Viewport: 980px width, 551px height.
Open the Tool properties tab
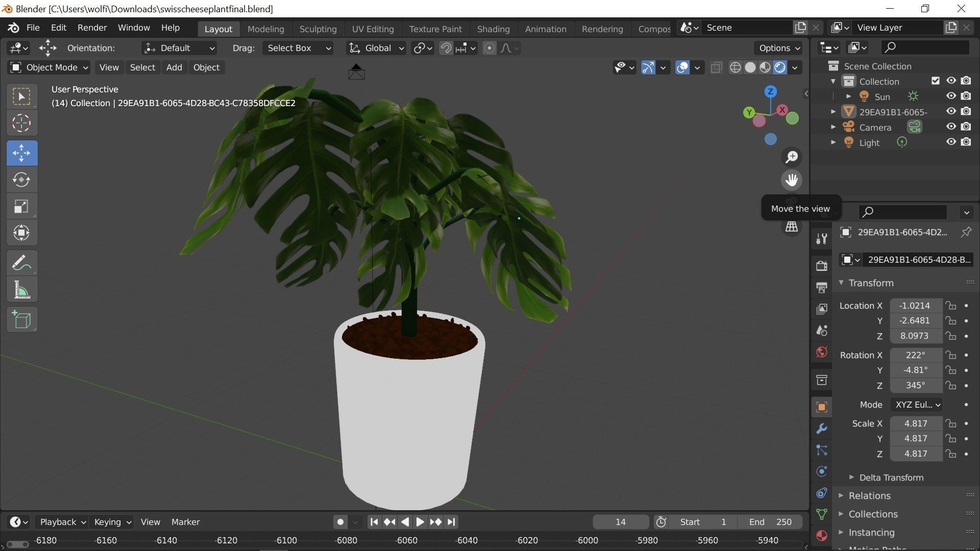pos(821,239)
